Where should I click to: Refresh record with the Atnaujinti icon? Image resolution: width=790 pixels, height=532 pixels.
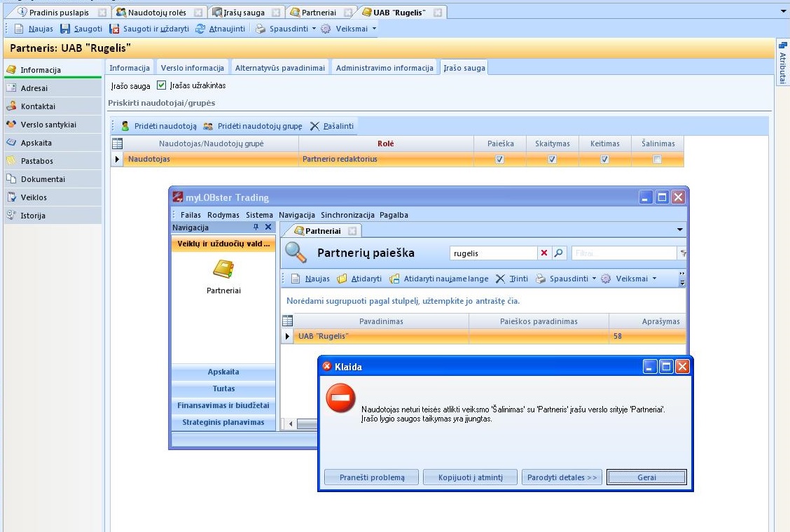point(200,29)
